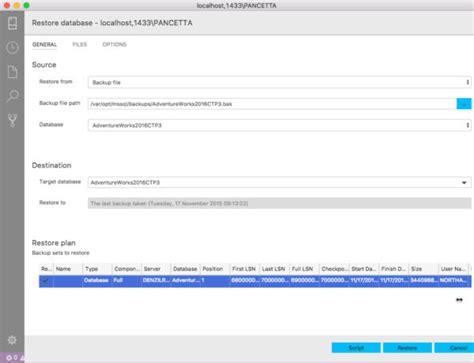The width and height of the screenshot is (474, 363).
Task: Click the errors indicator in status bar
Action: pos(12,358)
